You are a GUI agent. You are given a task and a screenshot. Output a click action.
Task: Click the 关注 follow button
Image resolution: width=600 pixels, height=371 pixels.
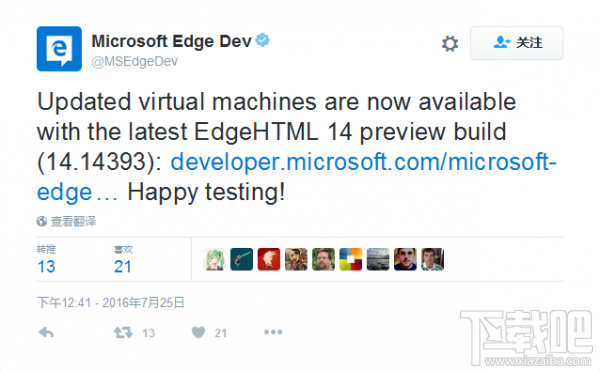(516, 43)
